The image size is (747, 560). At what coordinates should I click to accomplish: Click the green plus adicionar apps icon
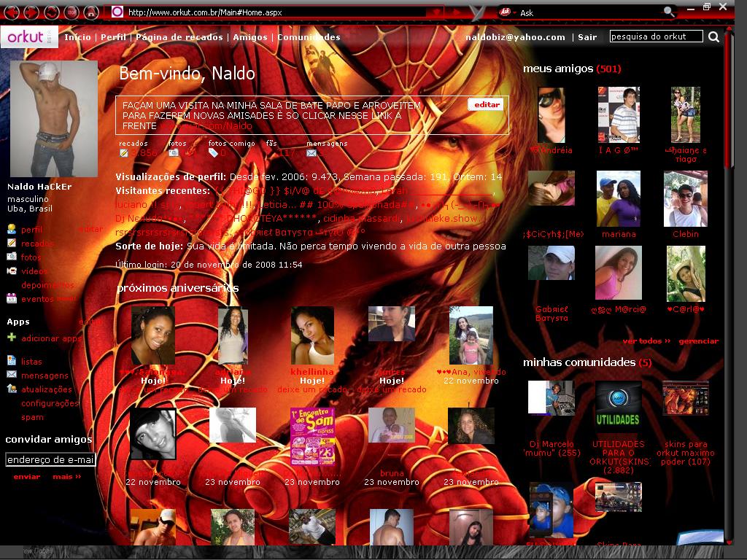pos(12,338)
